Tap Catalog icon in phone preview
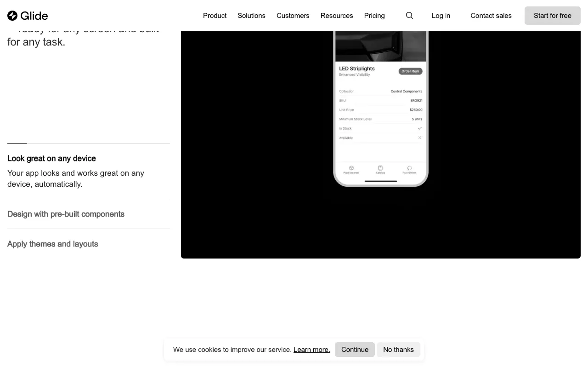The width and height of the screenshot is (588, 368). 380,170
